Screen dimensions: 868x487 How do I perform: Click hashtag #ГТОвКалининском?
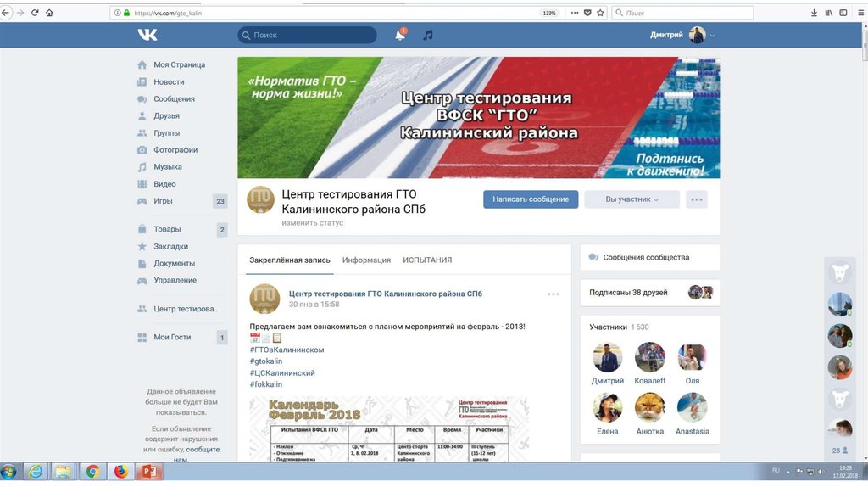pos(287,350)
